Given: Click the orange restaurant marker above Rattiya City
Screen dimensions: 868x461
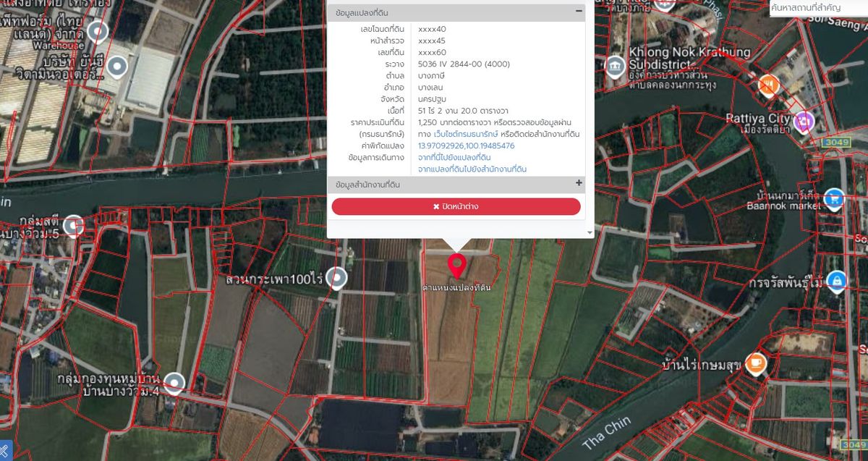Looking at the screenshot, I should (x=768, y=85).
